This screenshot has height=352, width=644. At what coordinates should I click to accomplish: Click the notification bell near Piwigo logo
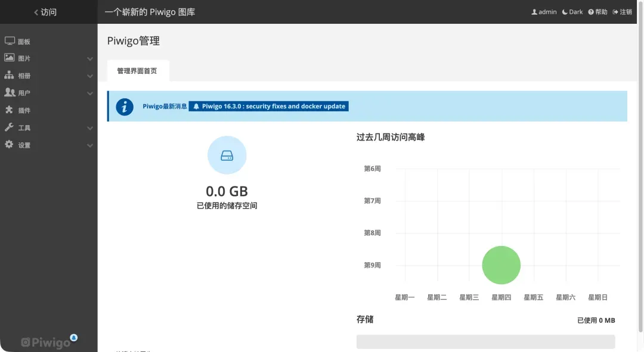point(74,338)
